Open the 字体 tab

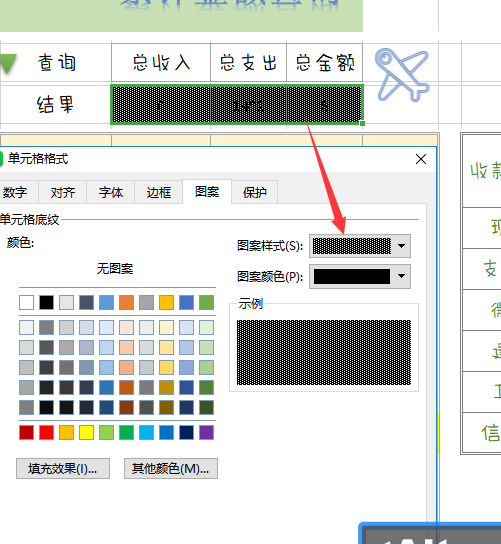pos(111,192)
